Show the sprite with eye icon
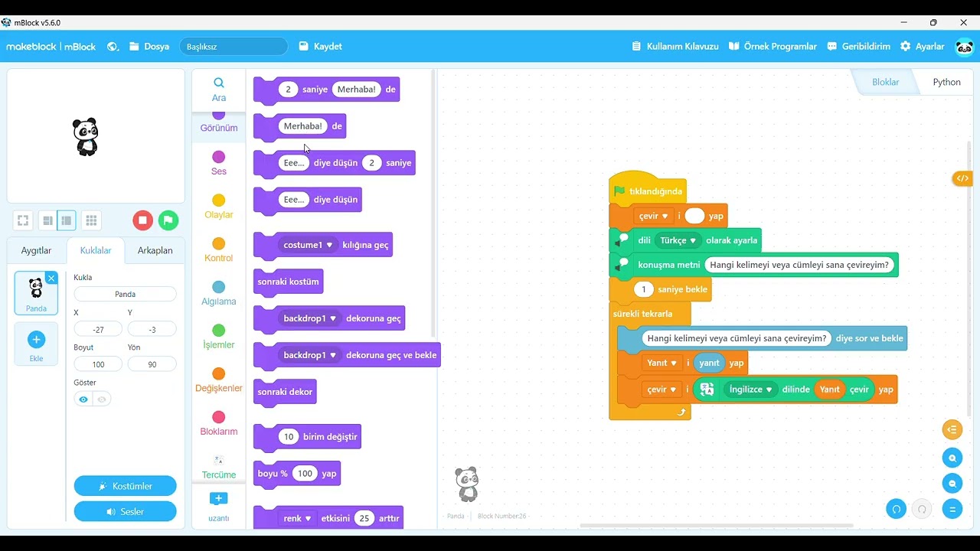Screen dimensions: 980x551 [x=83, y=399]
